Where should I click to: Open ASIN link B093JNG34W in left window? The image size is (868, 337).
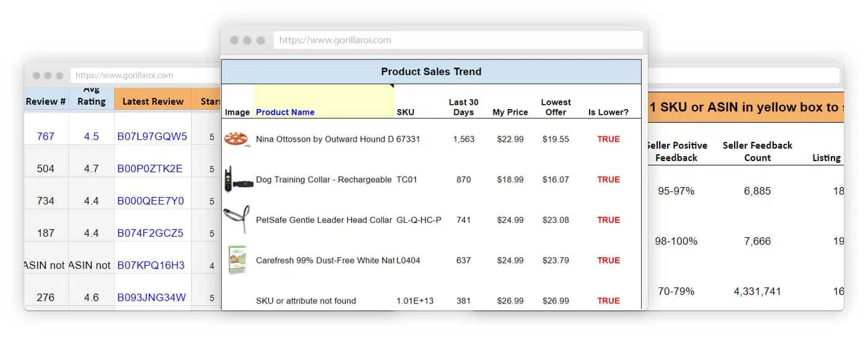(152, 297)
